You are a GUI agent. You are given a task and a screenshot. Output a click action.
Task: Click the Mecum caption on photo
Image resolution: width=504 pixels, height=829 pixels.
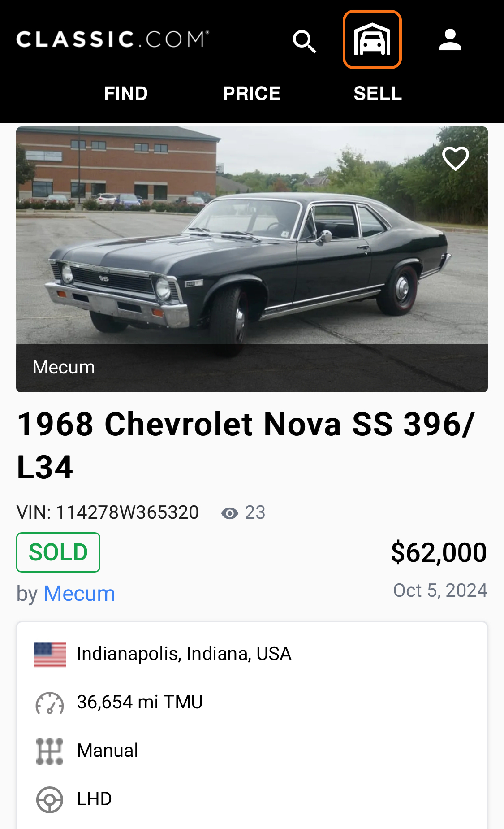point(64,367)
